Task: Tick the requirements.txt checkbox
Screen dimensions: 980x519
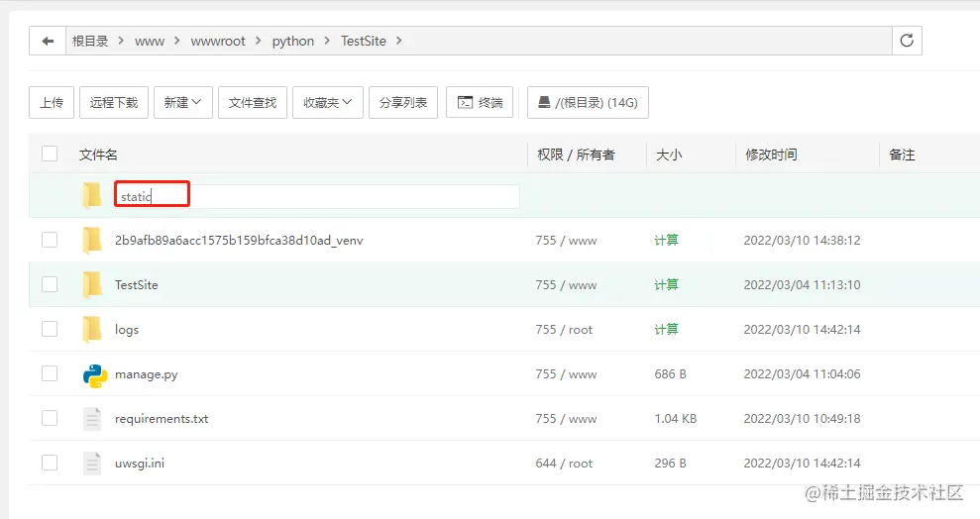Action: coord(50,418)
